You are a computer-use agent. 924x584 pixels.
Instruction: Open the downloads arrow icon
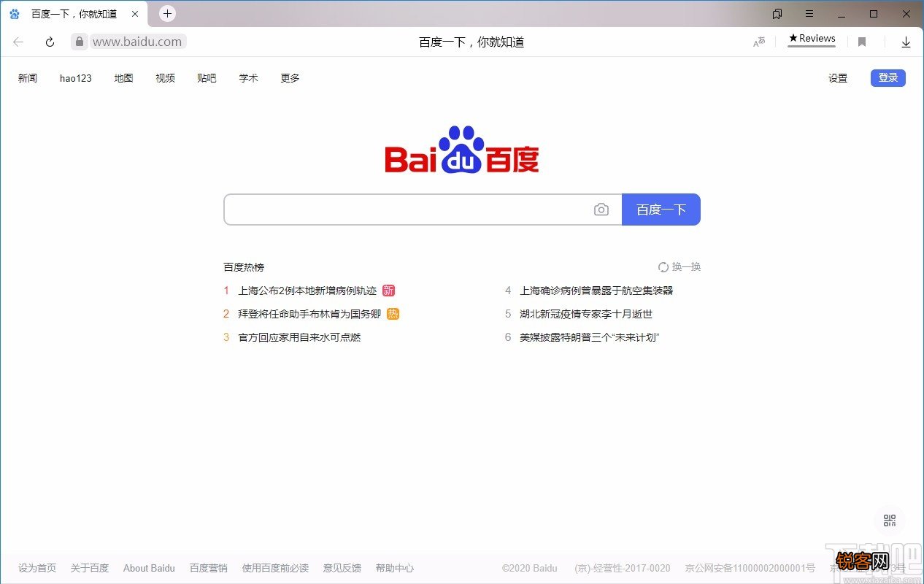[x=906, y=42]
